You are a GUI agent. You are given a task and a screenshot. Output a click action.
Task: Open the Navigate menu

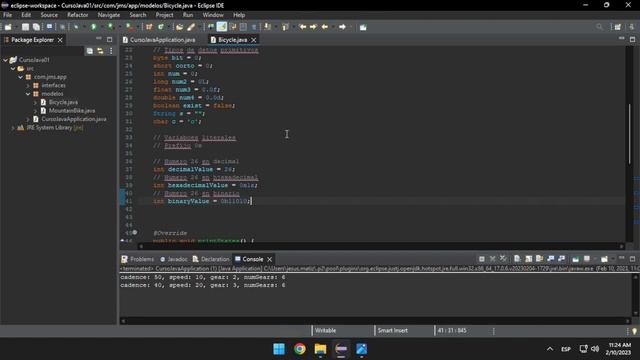tap(109, 15)
